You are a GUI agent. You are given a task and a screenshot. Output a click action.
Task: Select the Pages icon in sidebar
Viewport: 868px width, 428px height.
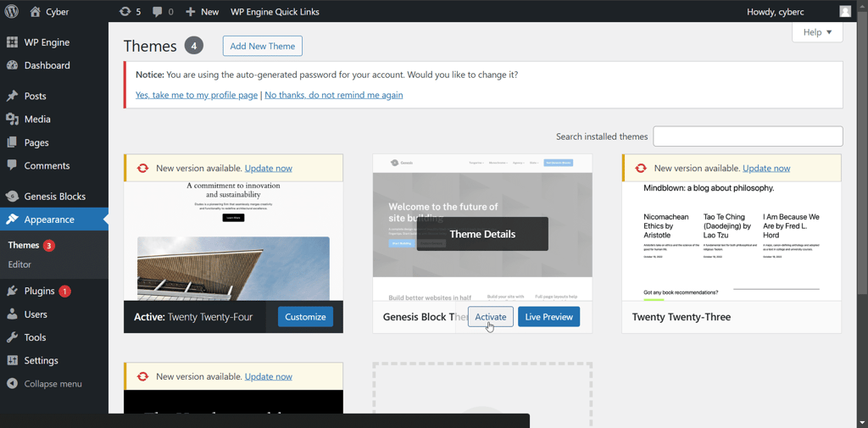point(12,142)
